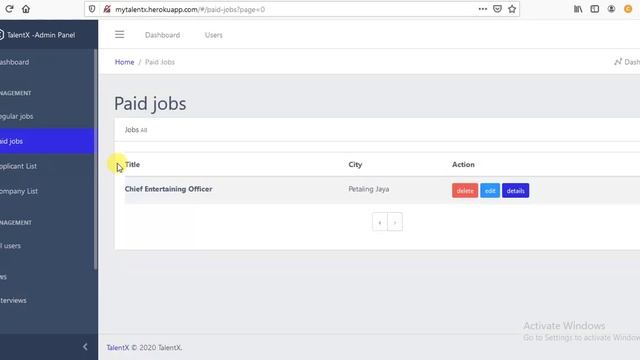The height and width of the screenshot is (360, 640).
Task: Toggle the browser sidebar icon
Action: pos(595,9)
